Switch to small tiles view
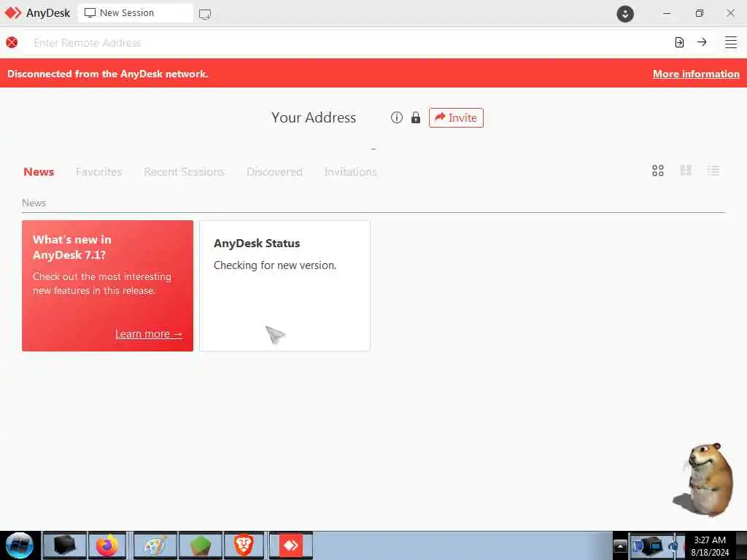The height and width of the screenshot is (560, 747). pyautogui.click(x=686, y=171)
